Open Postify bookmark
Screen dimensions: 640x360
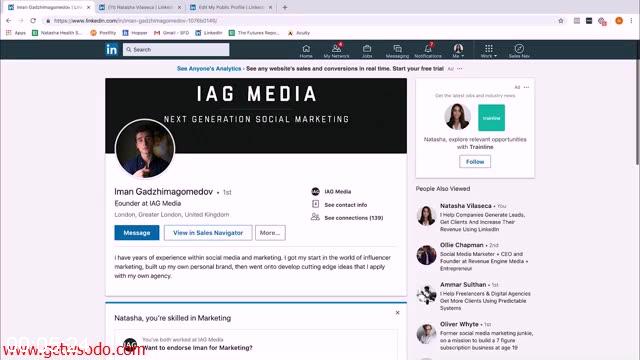(103, 33)
